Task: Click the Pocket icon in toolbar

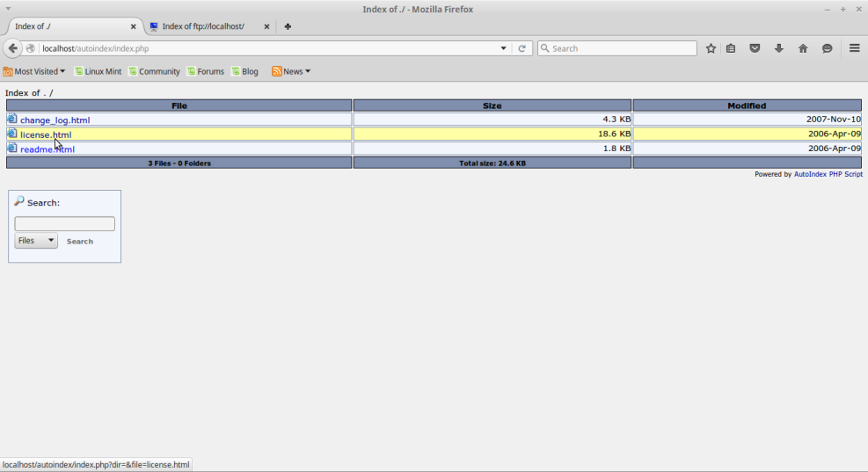Action: click(755, 48)
